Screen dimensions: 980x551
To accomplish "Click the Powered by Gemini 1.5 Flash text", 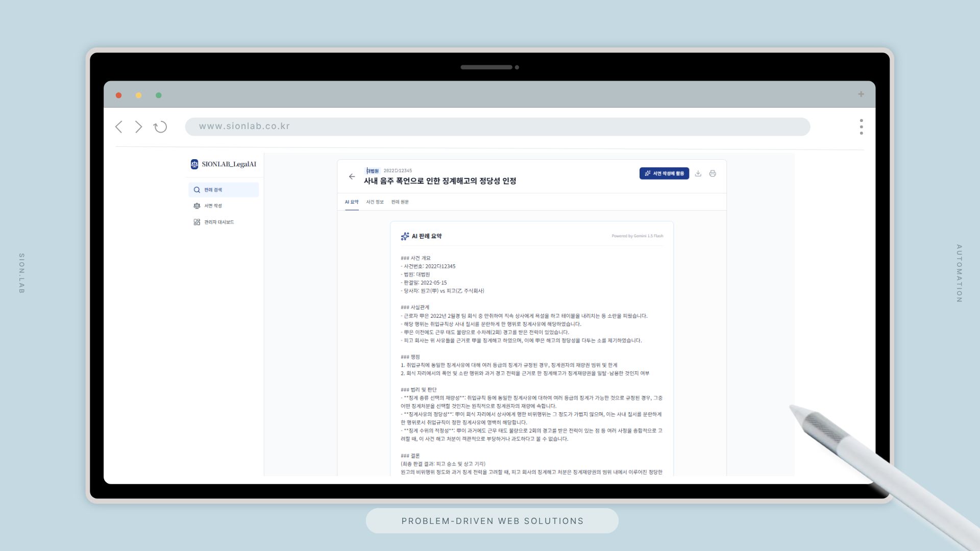I will click(637, 236).
